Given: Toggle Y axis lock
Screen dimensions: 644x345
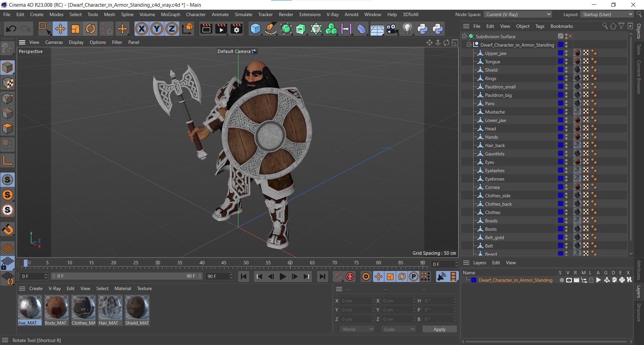Looking at the screenshot, I should coord(157,29).
